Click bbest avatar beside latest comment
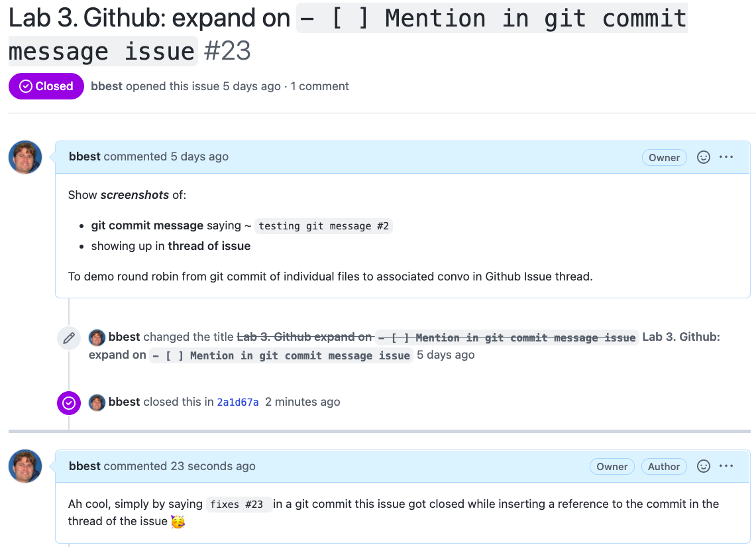The width and height of the screenshot is (756, 547). pyautogui.click(x=25, y=466)
